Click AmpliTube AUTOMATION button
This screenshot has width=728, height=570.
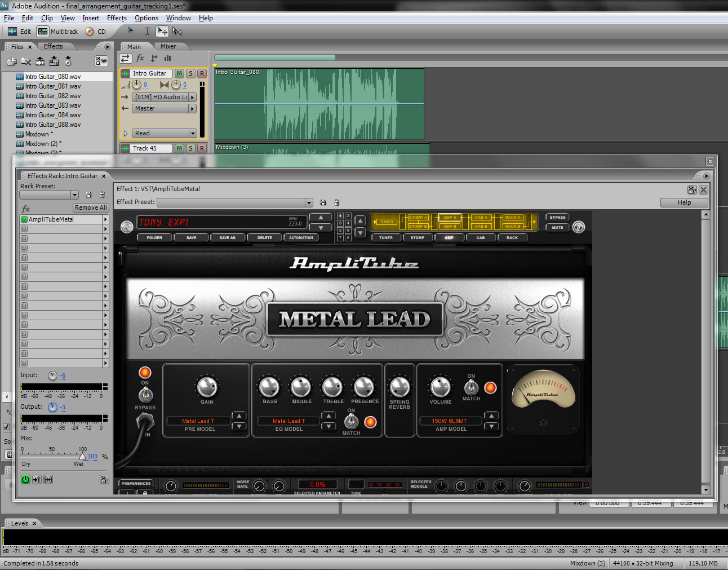(301, 237)
